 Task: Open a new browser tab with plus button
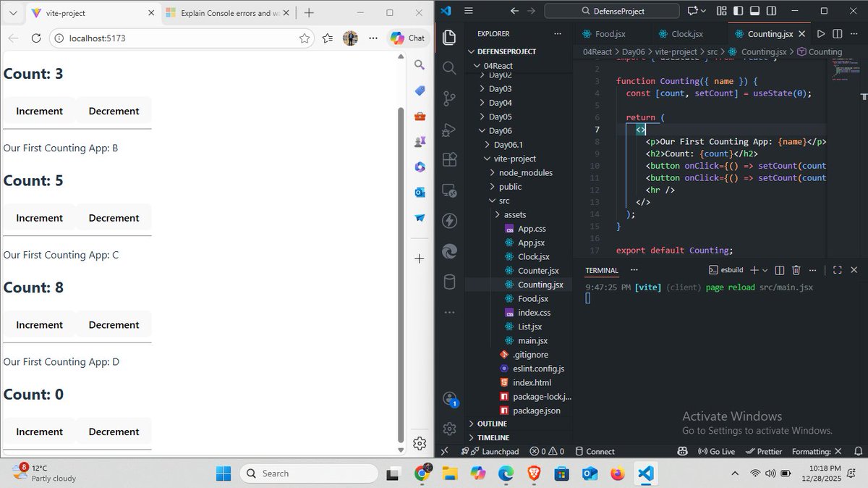pyautogui.click(x=309, y=13)
